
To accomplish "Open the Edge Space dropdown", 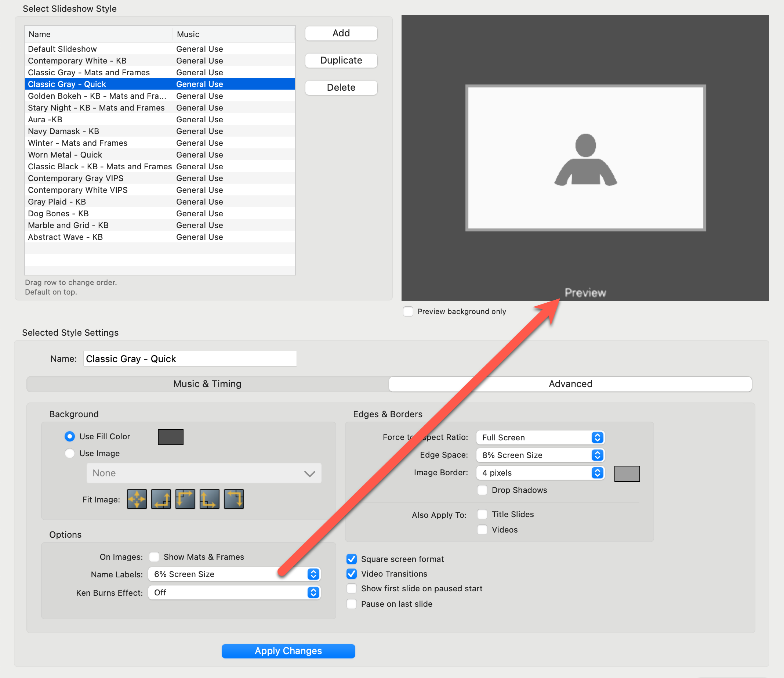I will tap(540, 455).
